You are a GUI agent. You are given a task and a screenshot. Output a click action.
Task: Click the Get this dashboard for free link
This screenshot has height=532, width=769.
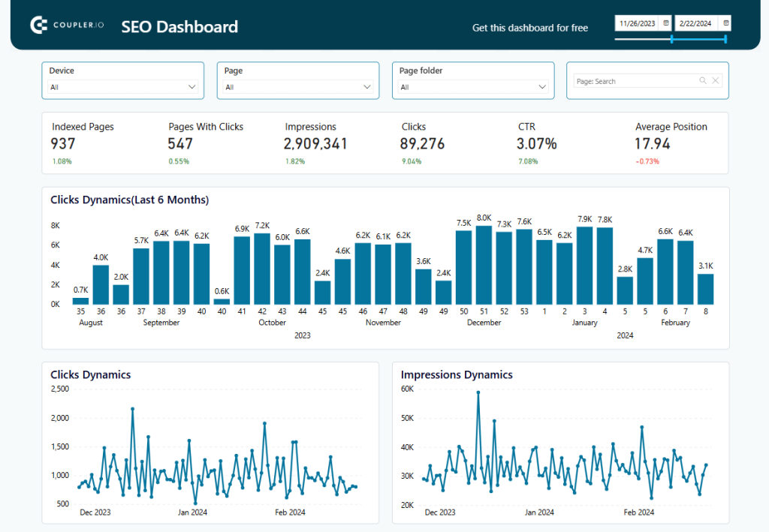[529, 28]
